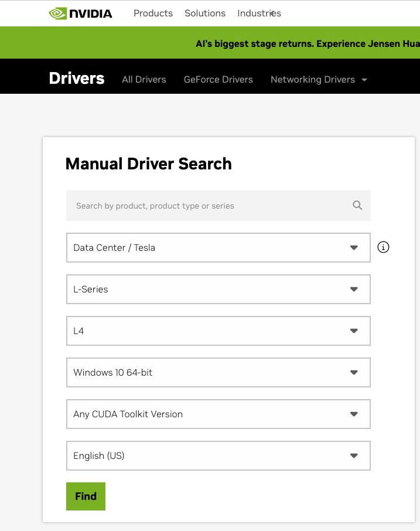Viewport: 420px width, 531px height.
Task: Expand the Networking Drivers dropdown
Action: (318, 79)
